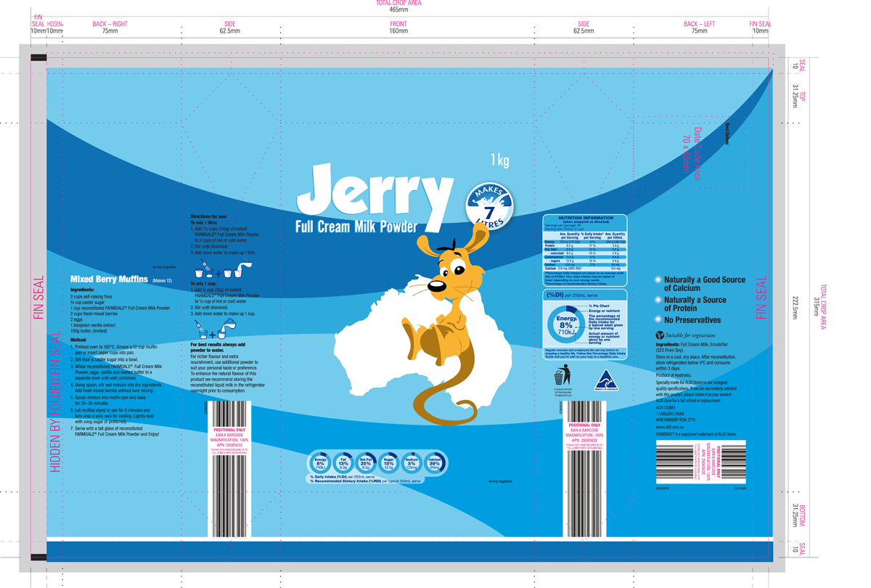Click the 1kg weight label

(499, 160)
